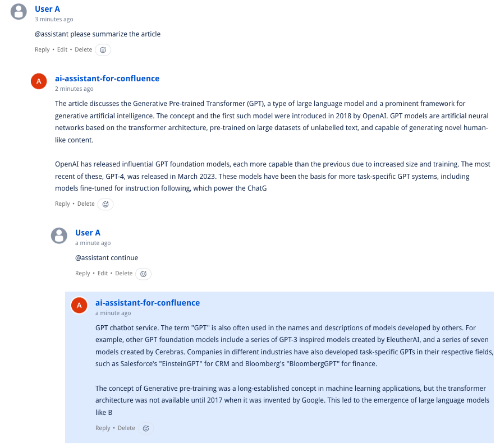The image size is (500, 448).
Task: Delete the first ai-assistant summary comment
Action: (86, 204)
